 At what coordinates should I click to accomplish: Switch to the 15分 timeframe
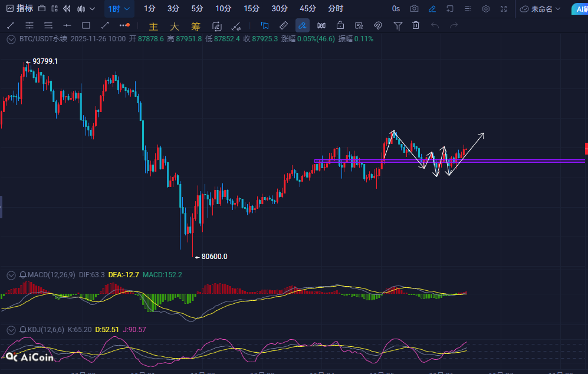click(x=251, y=9)
